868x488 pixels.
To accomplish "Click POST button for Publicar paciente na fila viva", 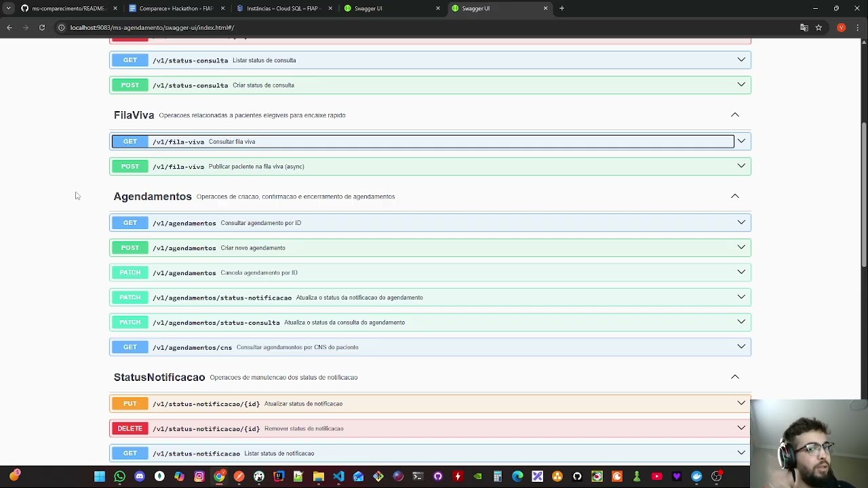I will (130, 166).
